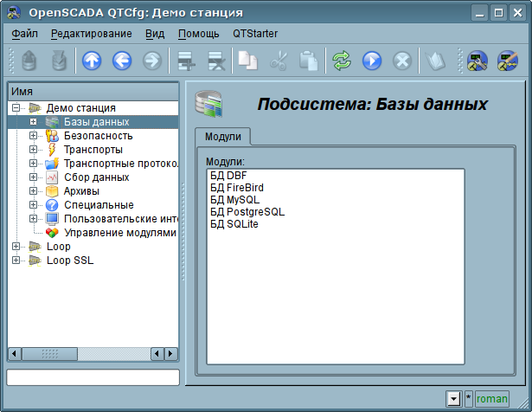Go back with the blue left arrow
532x412 pixels.
(x=122, y=61)
